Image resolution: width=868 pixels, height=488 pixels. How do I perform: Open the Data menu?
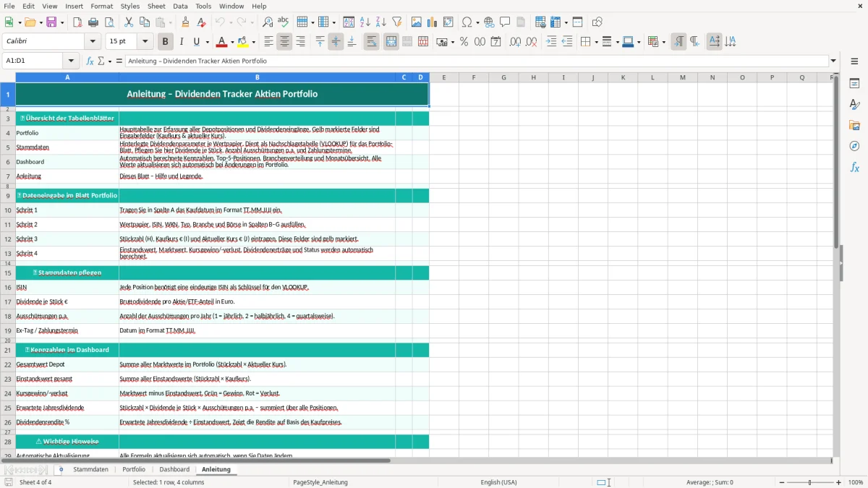click(181, 6)
